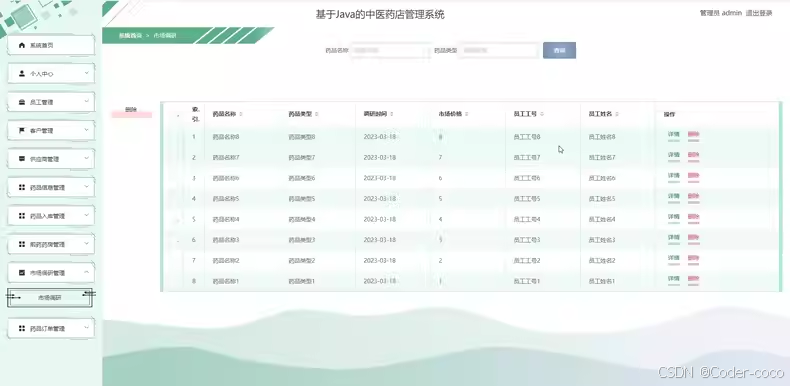Delete the 药品名称3 row
The width and height of the screenshot is (790, 386).
pyautogui.click(x=693, y=238)
